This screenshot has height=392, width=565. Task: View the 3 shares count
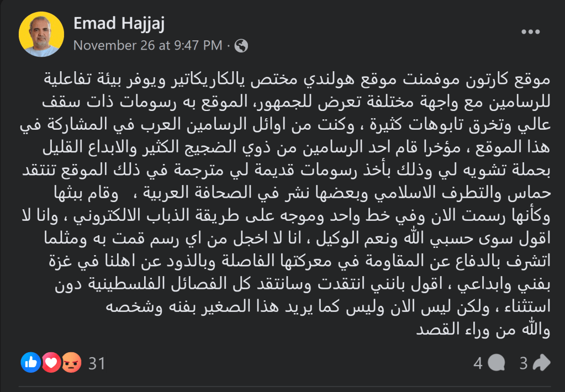(524, 363)
